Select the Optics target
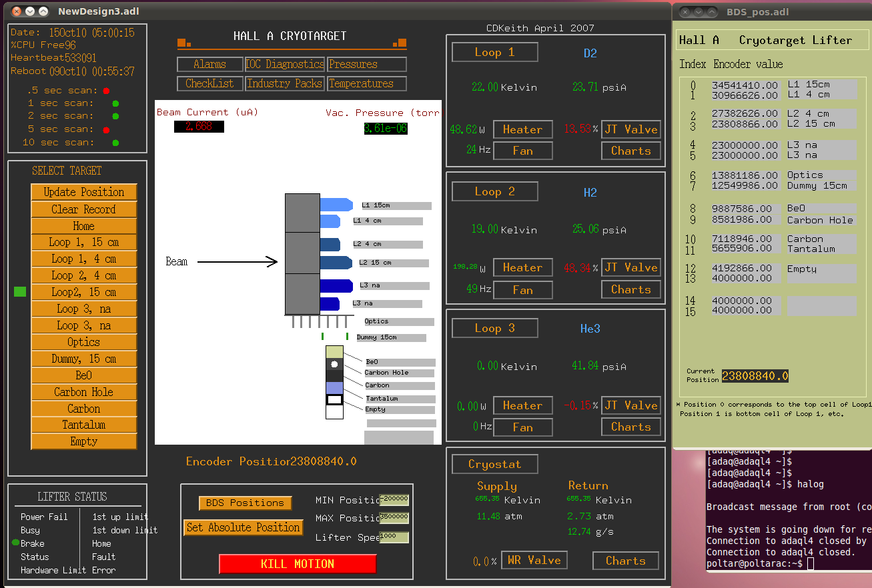This screenshot has width=872, height=588. point(84,342)
